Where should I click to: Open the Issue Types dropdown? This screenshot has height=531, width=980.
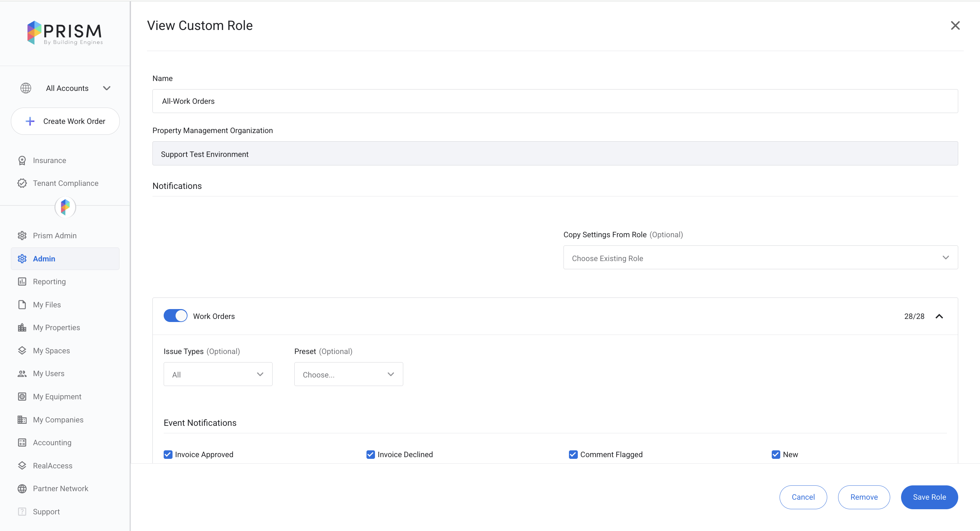pos(218,374)
